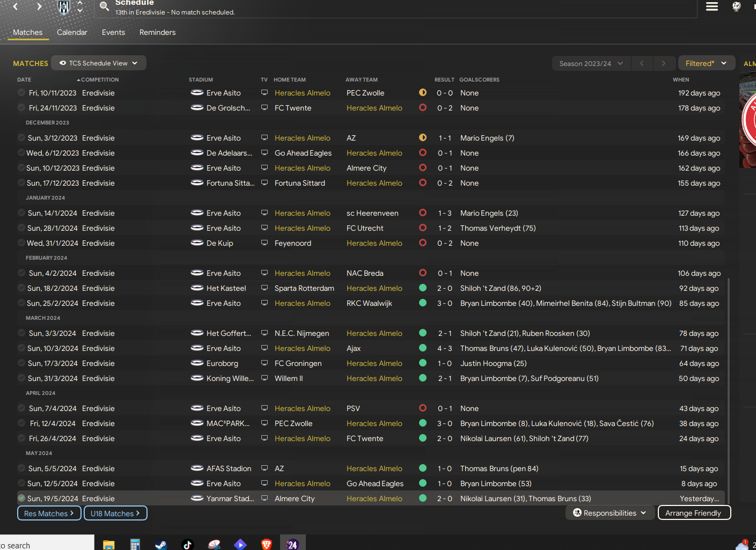
Task: Open Brave browser from the taskbar
Action: tap(266, 545)
